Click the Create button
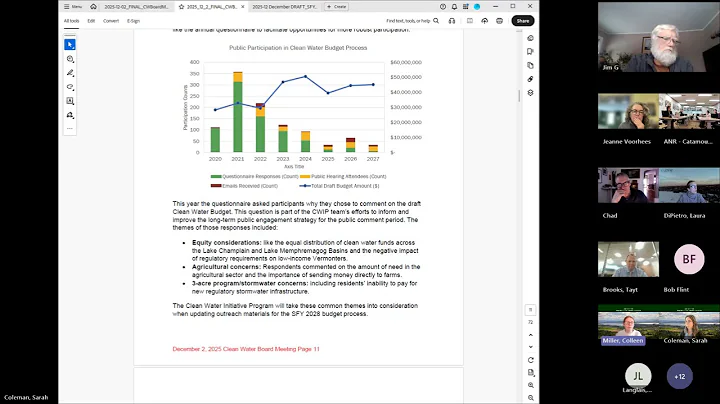 [x=337, y=7]
